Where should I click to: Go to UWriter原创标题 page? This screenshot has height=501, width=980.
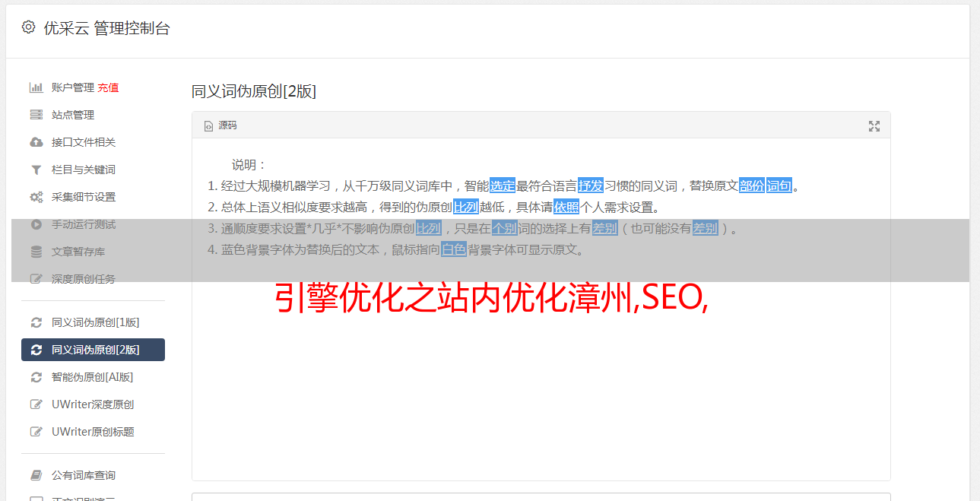click(x=93, y=432)
